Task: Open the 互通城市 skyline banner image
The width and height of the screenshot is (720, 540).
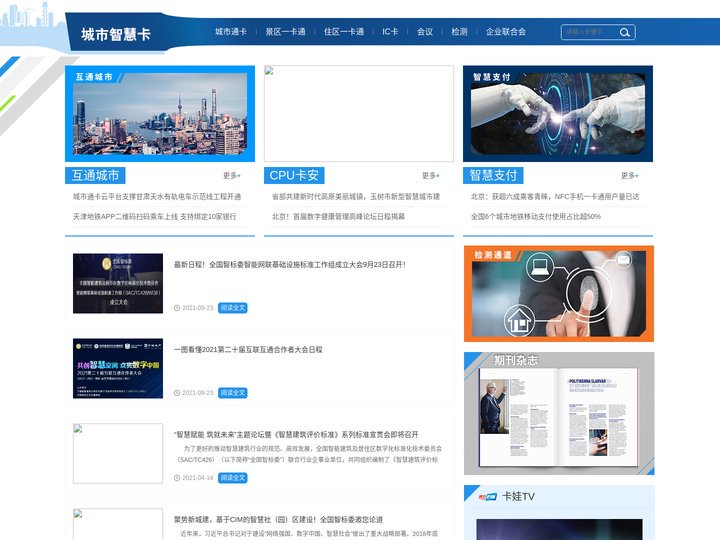Action: tap(160, 113)
